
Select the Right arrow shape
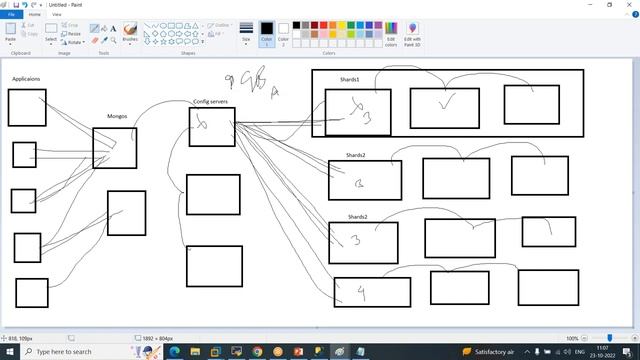coord(179,33)
